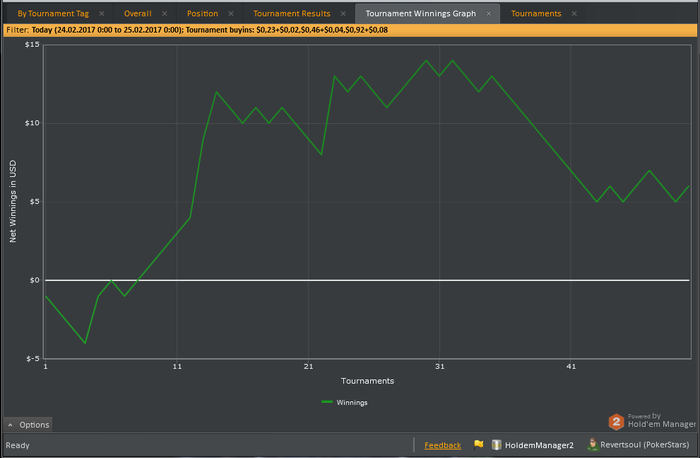700x458 pixels.
Task: Close the Tournaments tab
Action: pos(574,14)
